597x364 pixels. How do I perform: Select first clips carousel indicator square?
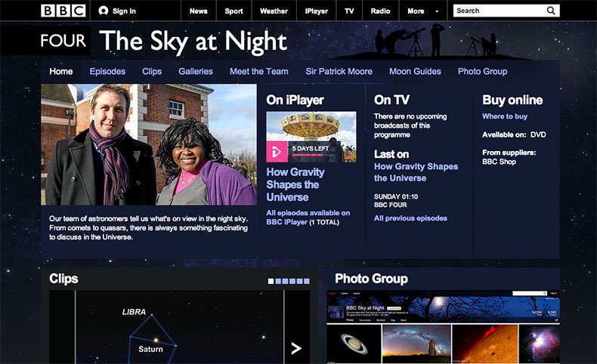271,281
